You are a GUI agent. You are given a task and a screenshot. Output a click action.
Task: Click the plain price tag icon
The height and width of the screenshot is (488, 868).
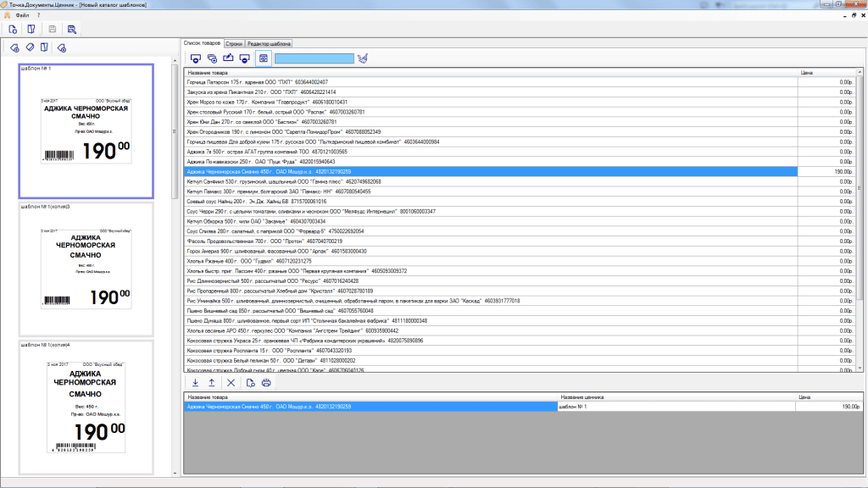tap(30, 47)
